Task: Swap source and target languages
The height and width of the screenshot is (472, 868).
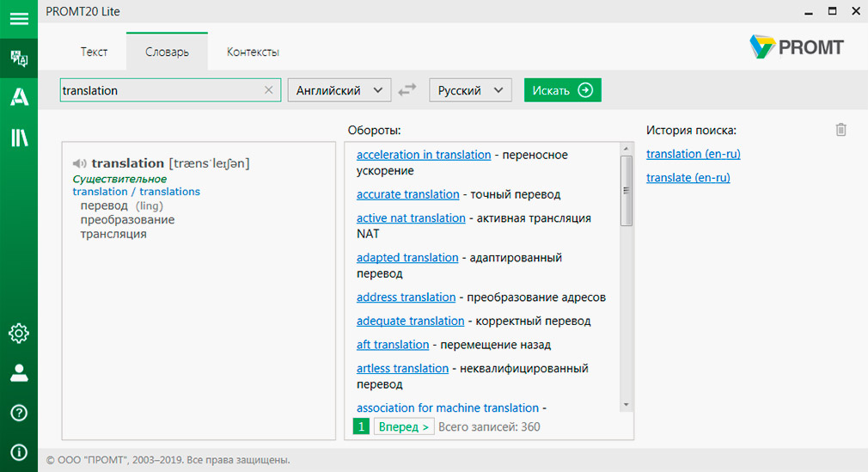Action: point(407,89)
